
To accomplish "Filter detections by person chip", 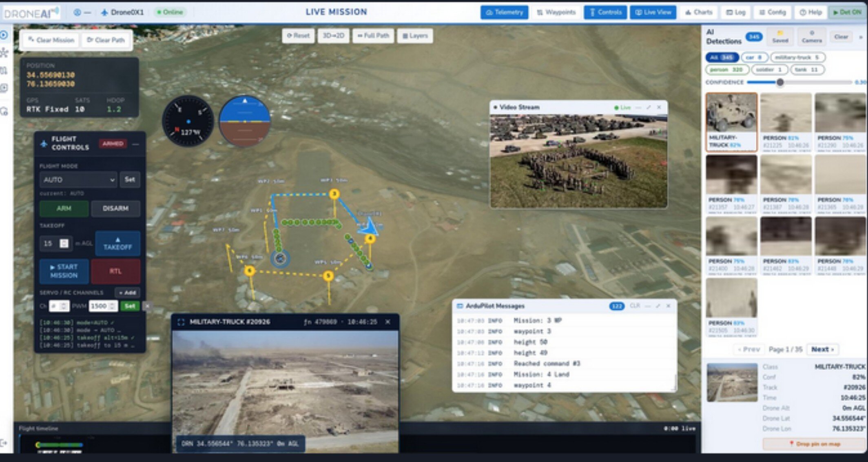I will point(727,70).
